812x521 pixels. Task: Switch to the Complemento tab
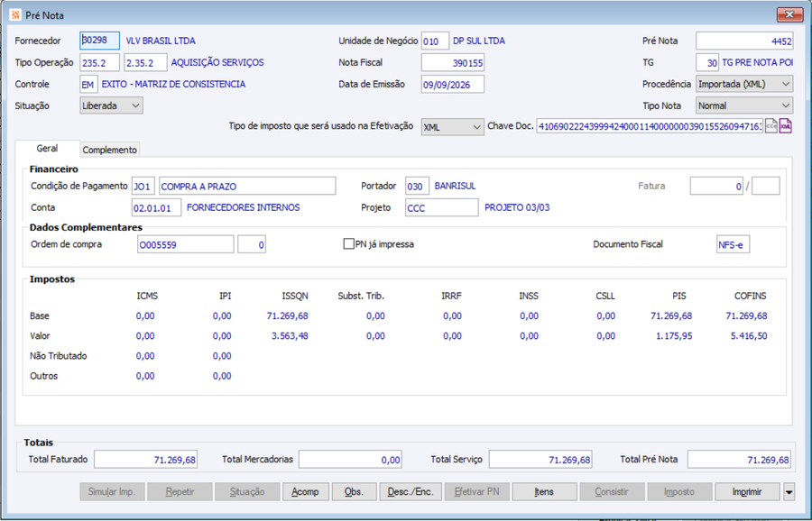point(110,150)
